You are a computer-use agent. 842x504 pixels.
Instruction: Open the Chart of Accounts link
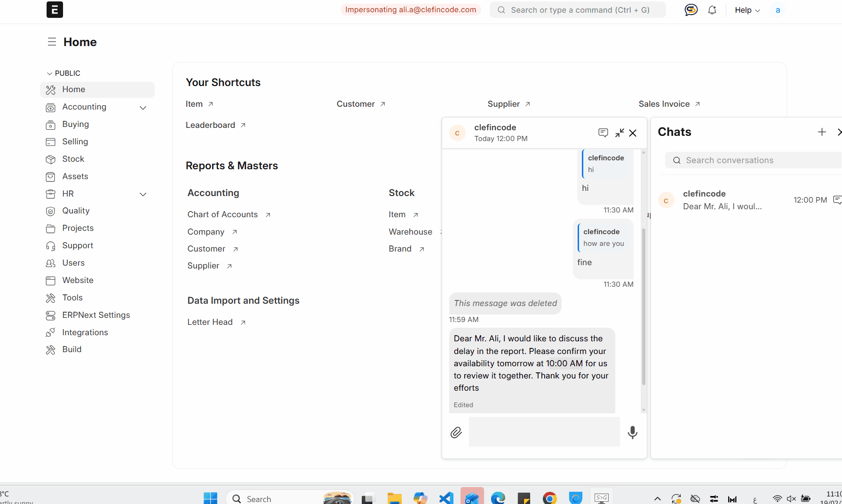222,214
